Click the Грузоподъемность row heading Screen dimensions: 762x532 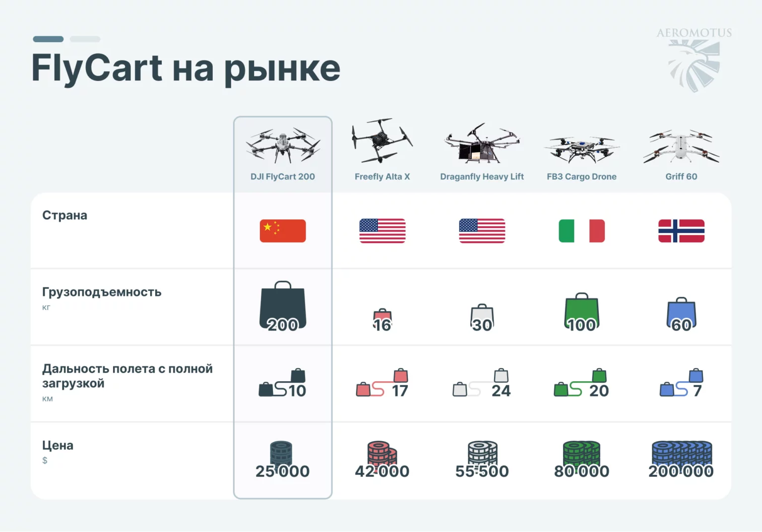[x=102, y=292]
